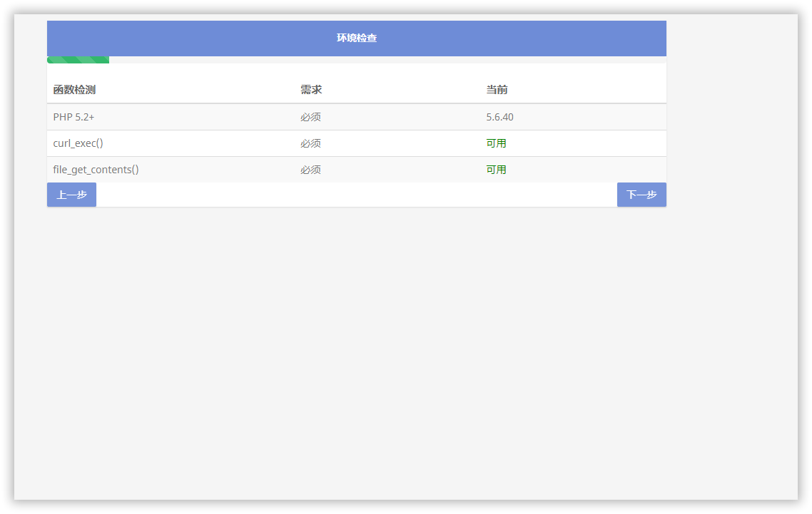The width and height of the screenshot is (812, 514).
Task: Click 可用 status in curl_exec() row
Action: [x=496, y=143]
